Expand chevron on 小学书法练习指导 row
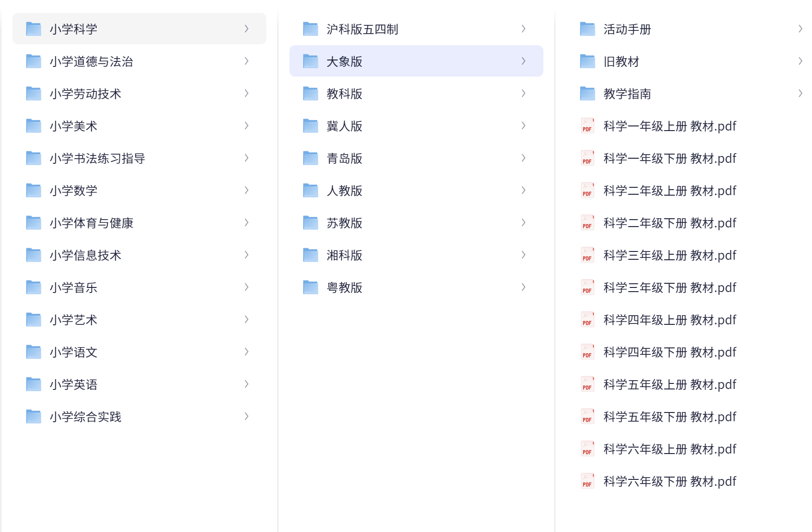The height and width of the screenshot is (532, 812). (x=247, y=158)
